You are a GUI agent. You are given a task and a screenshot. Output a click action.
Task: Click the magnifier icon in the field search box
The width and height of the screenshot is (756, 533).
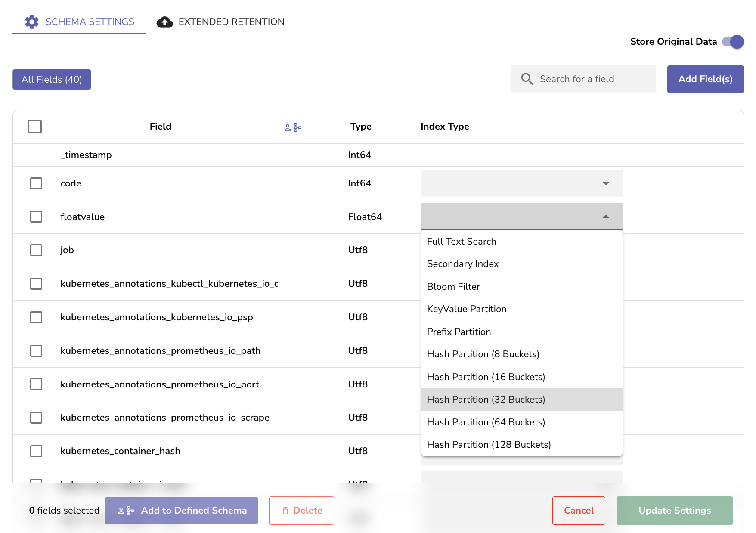(x=527, y=79)
